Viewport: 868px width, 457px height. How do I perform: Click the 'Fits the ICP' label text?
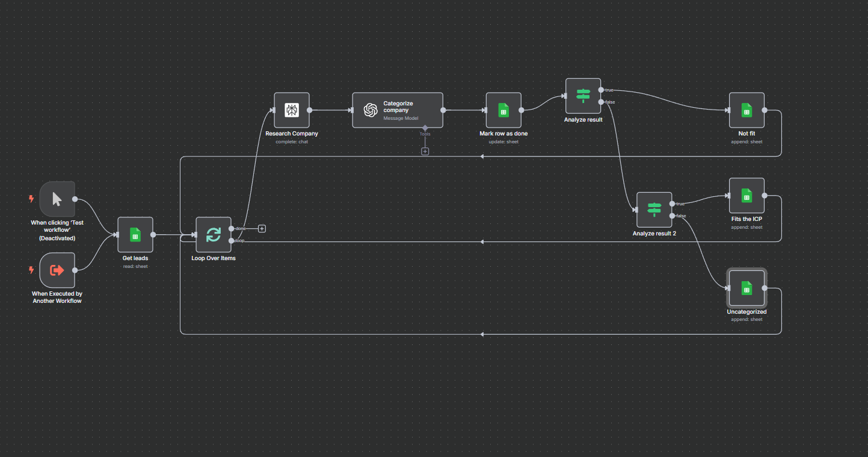(746, 219)
